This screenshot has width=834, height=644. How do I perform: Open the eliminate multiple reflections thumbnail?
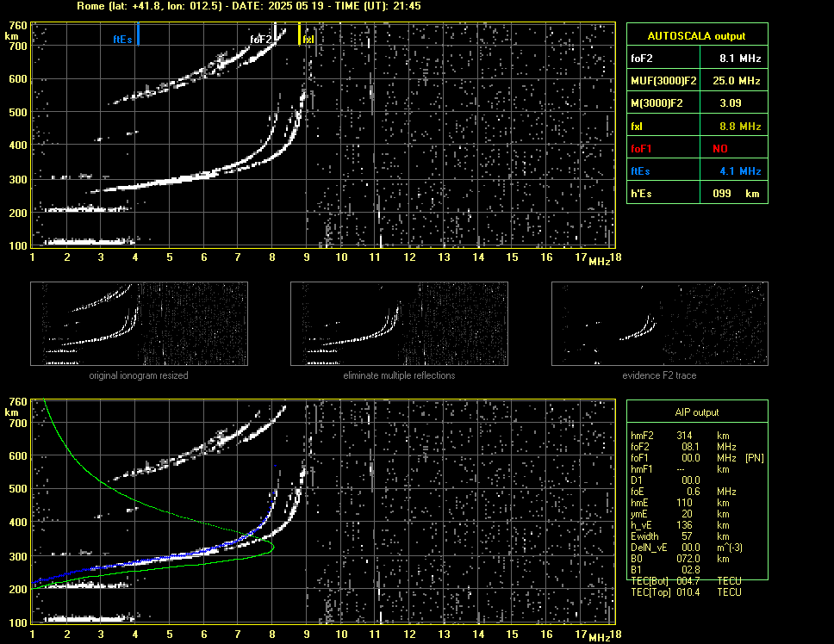point(399,324)
